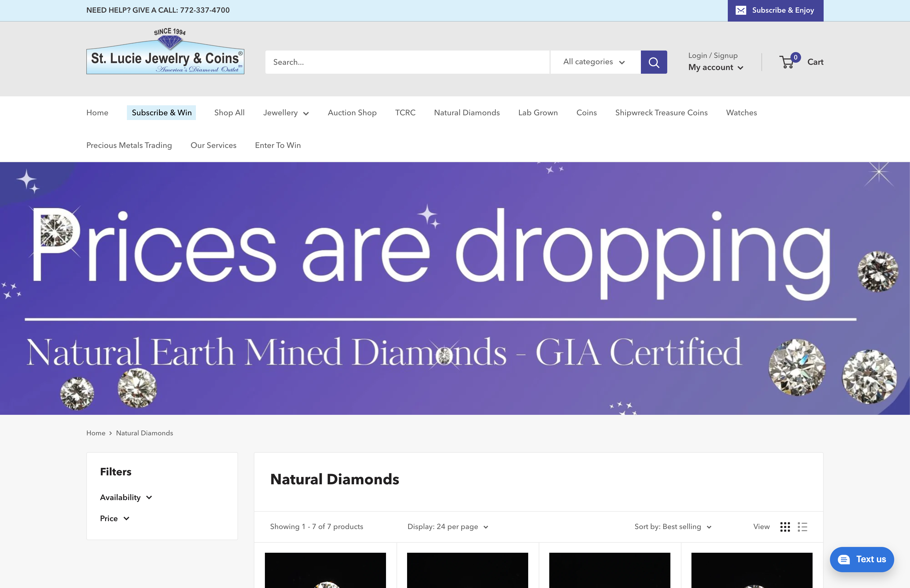The width and height of the screenshot is (910, 588).
Task: Expand the Price filter
Action: click(114, 518)
